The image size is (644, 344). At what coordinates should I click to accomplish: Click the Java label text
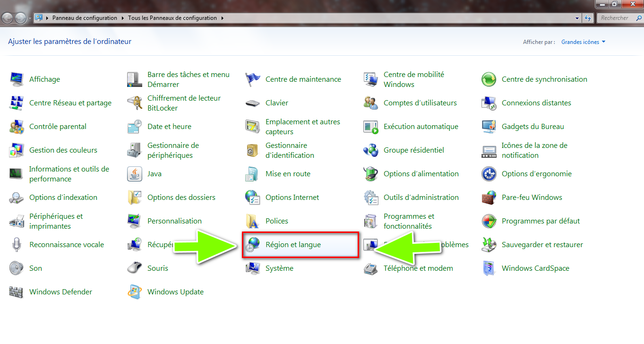click(x=155, y=174)
